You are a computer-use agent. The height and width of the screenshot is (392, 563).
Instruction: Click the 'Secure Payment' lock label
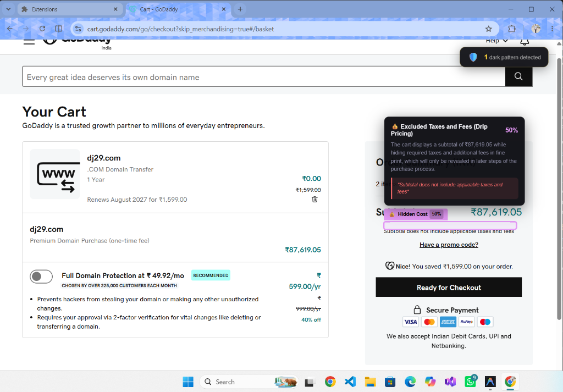click(x=446, y=310)
